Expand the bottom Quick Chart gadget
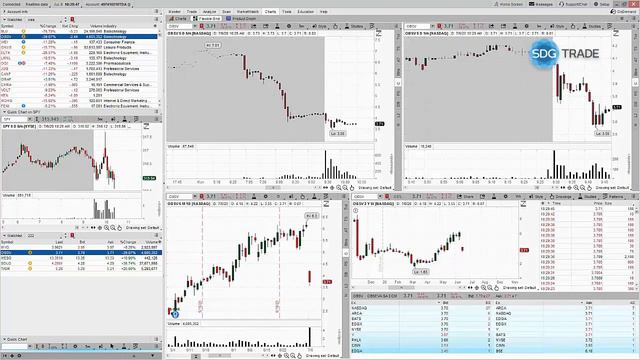Screen dimensions: 640x360 [x=4, y=339]
